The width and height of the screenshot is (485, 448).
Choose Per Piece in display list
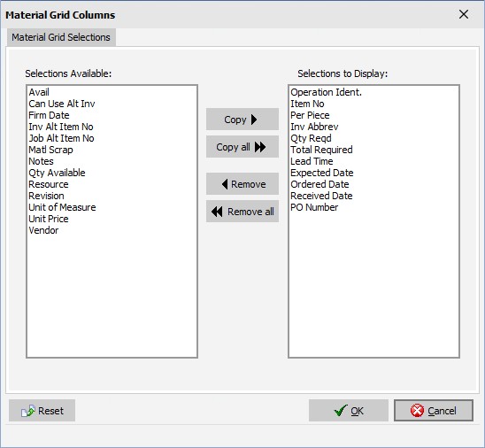click(310, 115)
